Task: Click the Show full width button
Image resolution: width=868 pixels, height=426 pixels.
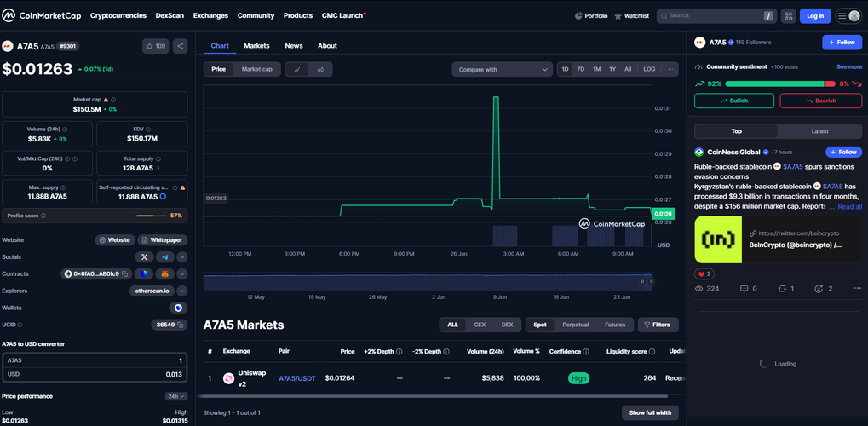Action: pos(649,412)
